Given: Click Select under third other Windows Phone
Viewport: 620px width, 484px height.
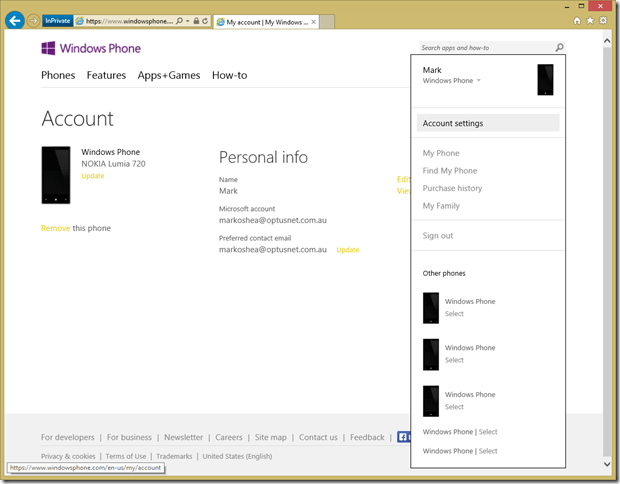Looking at the screenshot, I should 454,406.
